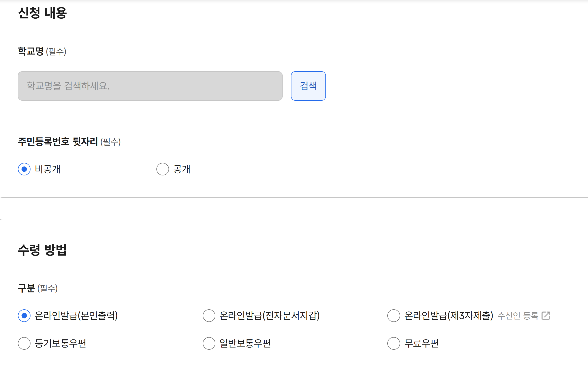This screenshot has height=369, width=588.
Task: Search school name with 검색 button
Action: pyautogui.click(x=308, y=86)
